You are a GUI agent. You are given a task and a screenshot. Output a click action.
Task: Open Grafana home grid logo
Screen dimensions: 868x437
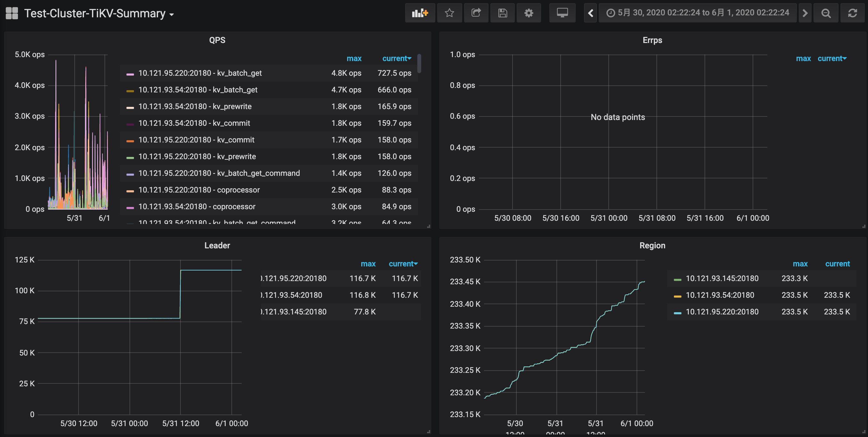click(12, 13)
